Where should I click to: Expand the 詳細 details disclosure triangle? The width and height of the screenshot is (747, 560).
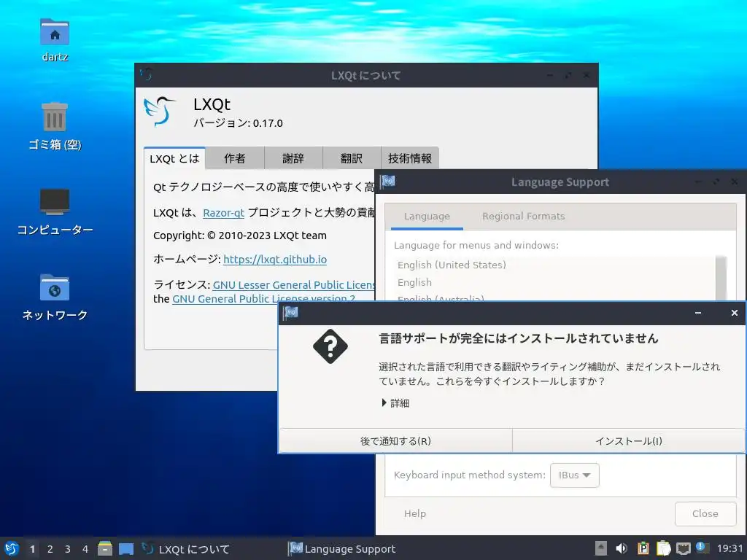[x=384, y=402]
